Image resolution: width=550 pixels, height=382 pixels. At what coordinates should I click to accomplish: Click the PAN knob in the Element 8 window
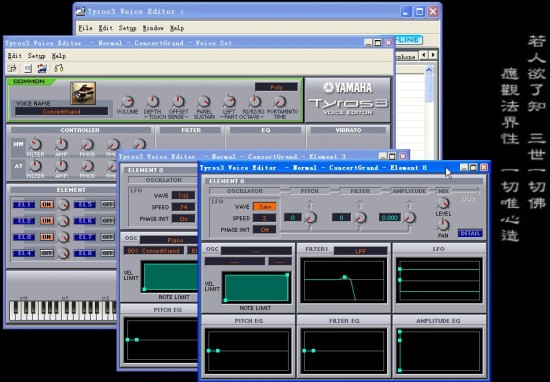(443, 225)
